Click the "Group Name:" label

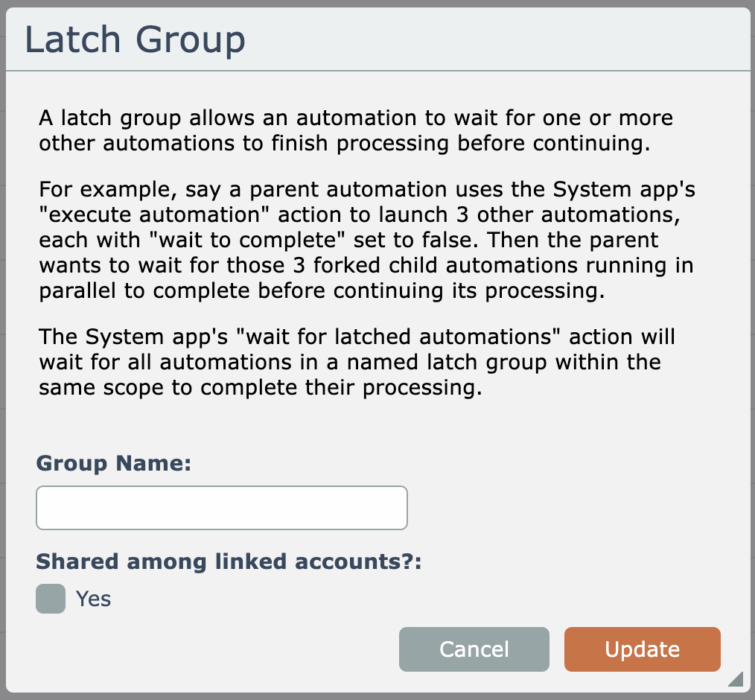(114, 463)
